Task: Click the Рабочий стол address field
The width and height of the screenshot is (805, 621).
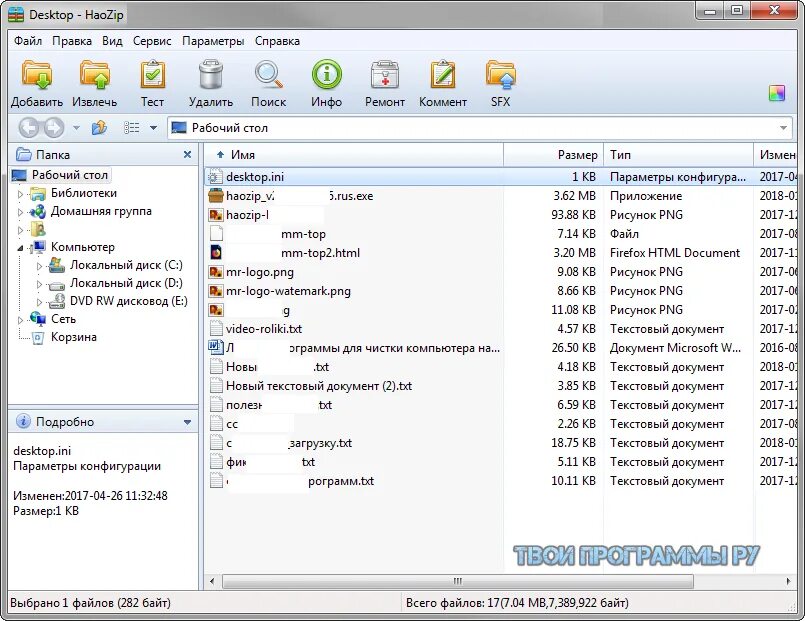Action: [481, 128]
